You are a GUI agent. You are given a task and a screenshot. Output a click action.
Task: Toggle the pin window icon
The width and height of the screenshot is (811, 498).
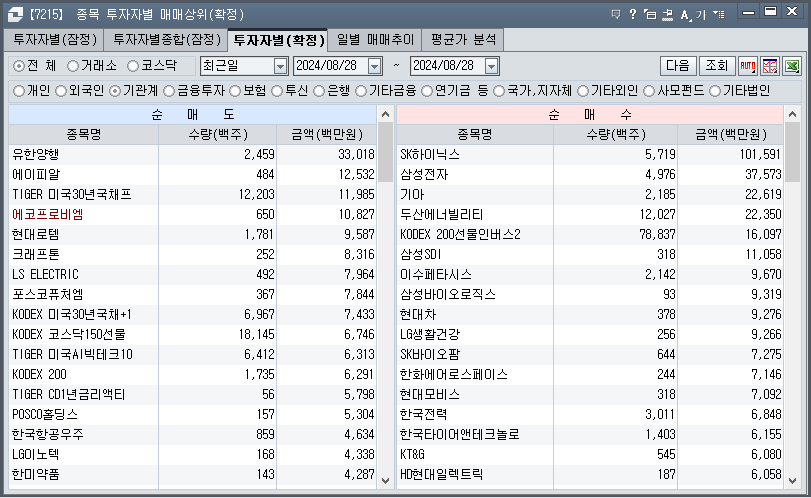[668, 14]
